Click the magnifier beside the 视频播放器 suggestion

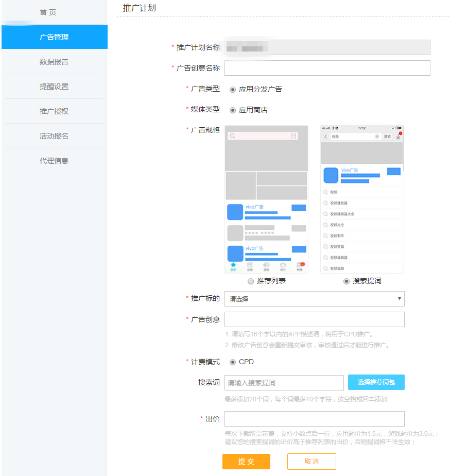(325, 203)
